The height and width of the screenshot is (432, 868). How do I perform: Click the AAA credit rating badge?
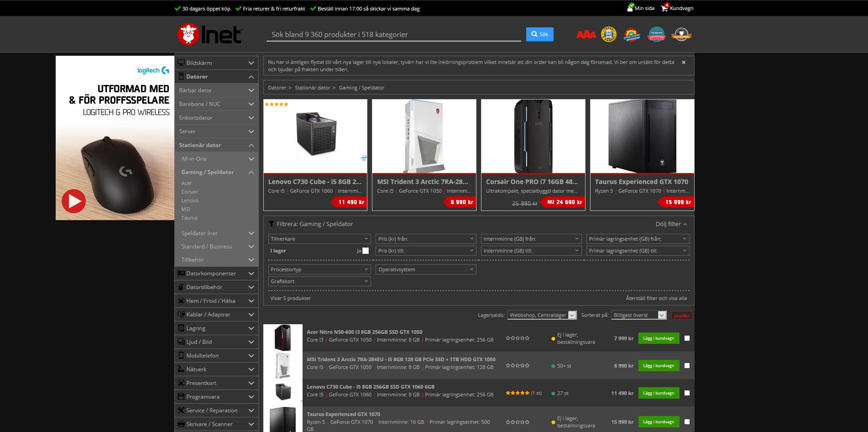(x=586, y=35)
